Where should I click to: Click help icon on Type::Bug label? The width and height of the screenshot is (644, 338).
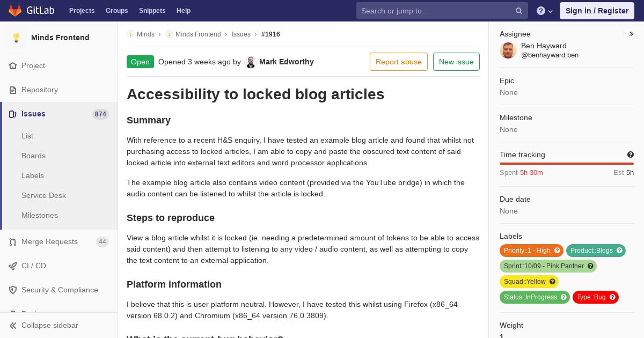pos(612,297)
